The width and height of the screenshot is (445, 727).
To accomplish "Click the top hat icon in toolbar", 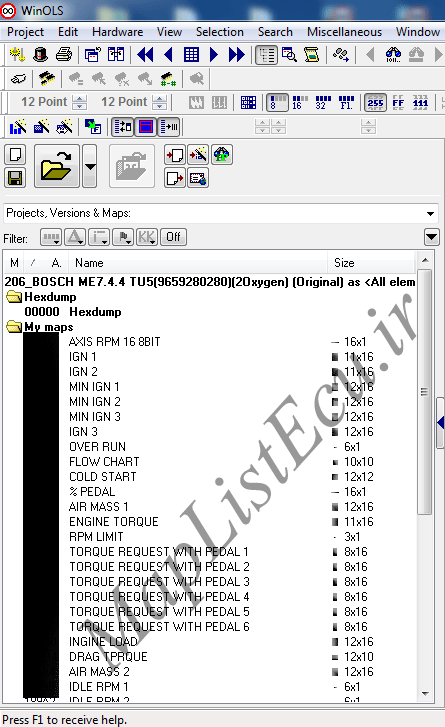I will [41, 55].
